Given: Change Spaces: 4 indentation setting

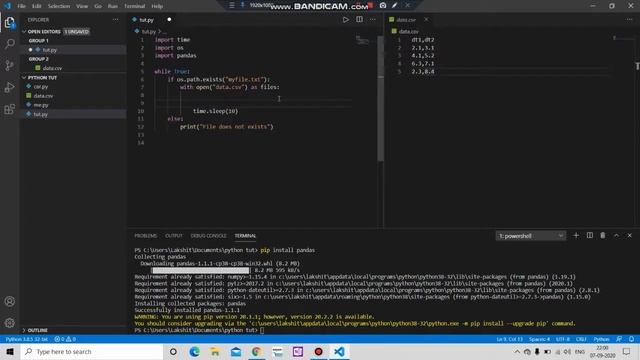Looking at the screenshot, I should coord(539,339).
